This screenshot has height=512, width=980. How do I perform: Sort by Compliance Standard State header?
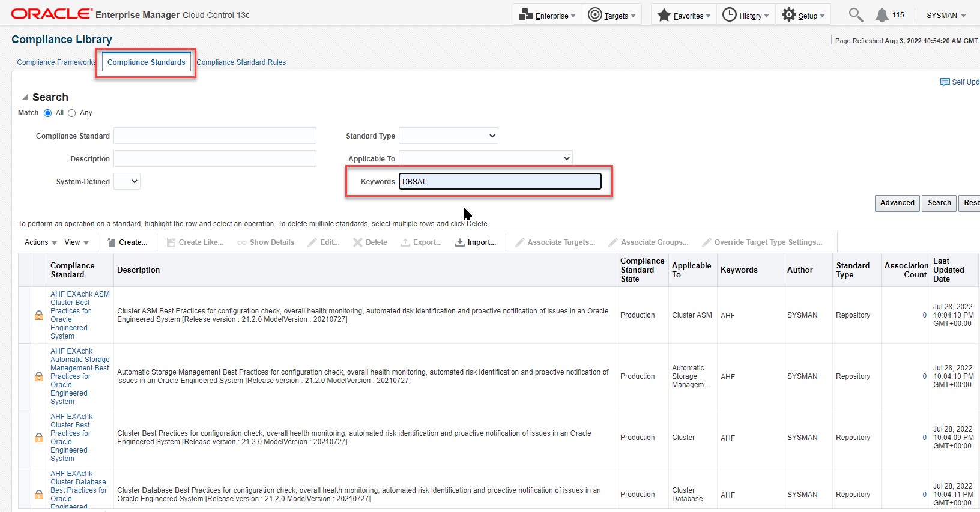click(x=642, y=270)
